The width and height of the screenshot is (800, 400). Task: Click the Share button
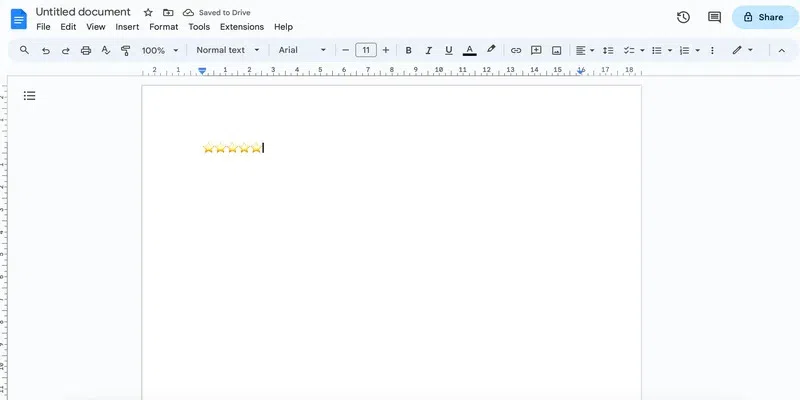(x=765, y=17)
